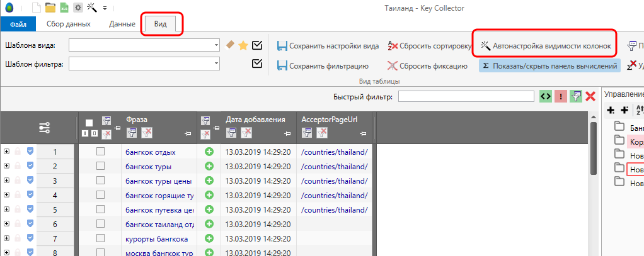The height and width of the screenshot is (256, 644).
Task: Expand row 1 with plus box
Action: pyautogui.click(x=6, y=152)
